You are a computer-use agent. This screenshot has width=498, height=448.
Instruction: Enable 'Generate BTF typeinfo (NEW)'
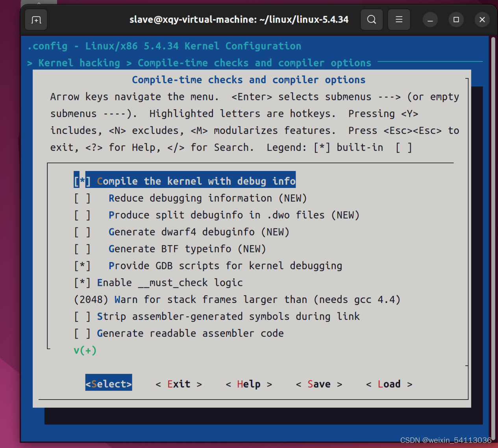169,249
